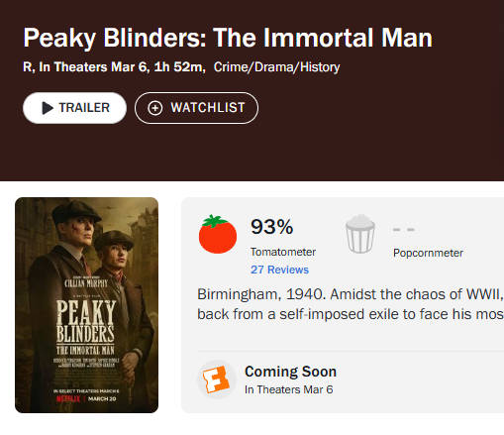
Task: Play the TRAILER button
Action: click(74, 108)
